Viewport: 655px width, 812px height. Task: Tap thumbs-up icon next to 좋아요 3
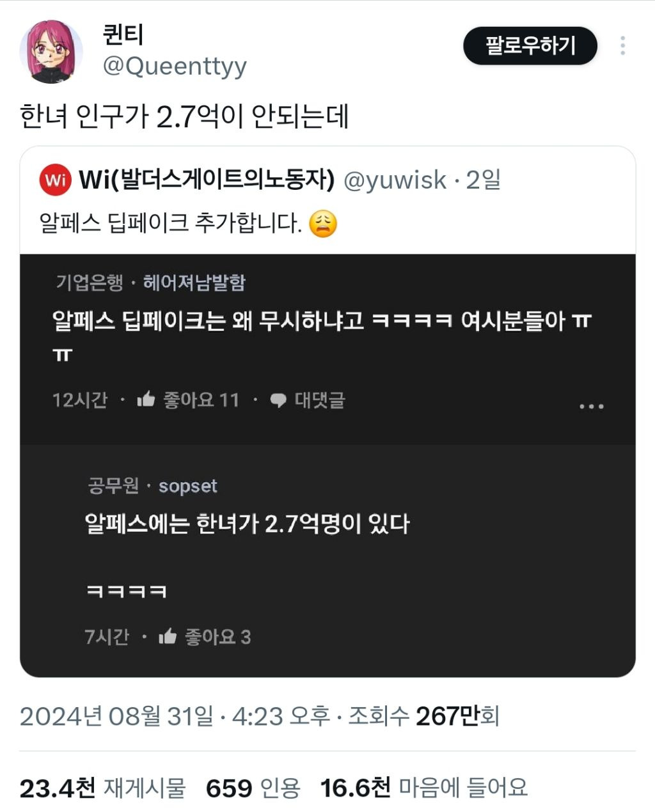point(168,636)
